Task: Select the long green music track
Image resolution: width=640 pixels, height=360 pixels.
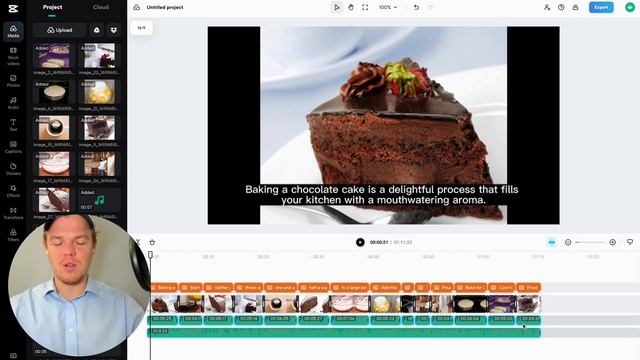Action: pyautogui.click(x=344, y=332)
